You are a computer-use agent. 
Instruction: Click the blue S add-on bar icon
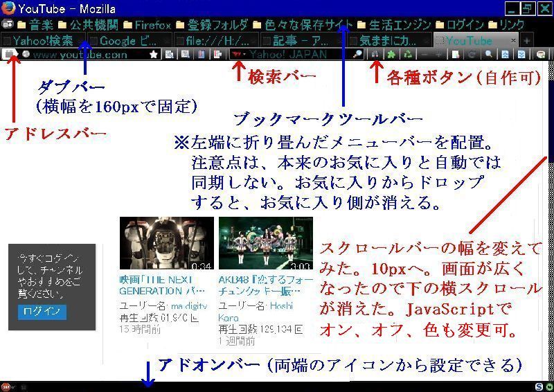click(539, 387)
